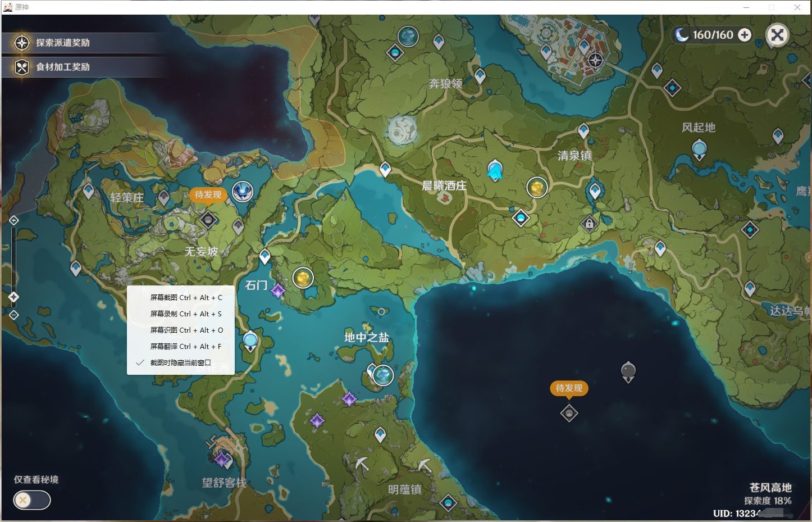Zoom in using the map zoom plus
812x522 pixels.
click(x=14, y=220)
